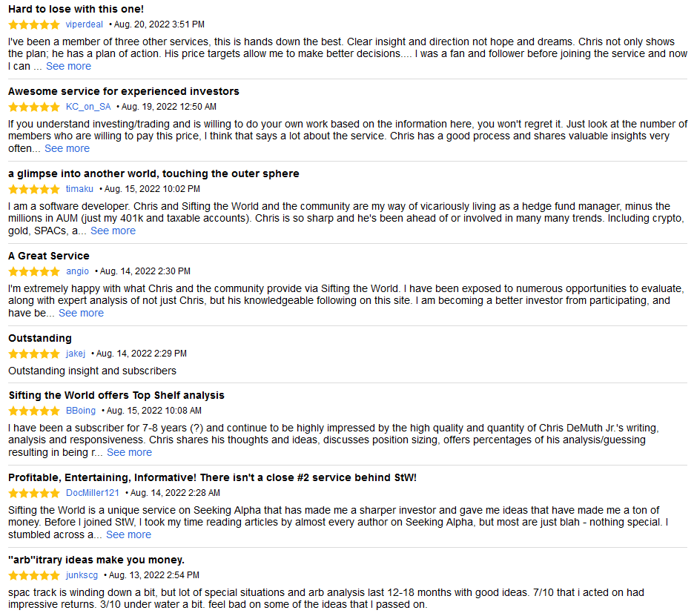Expand the "Hard to lose with this one!" review

click(68, 66)
